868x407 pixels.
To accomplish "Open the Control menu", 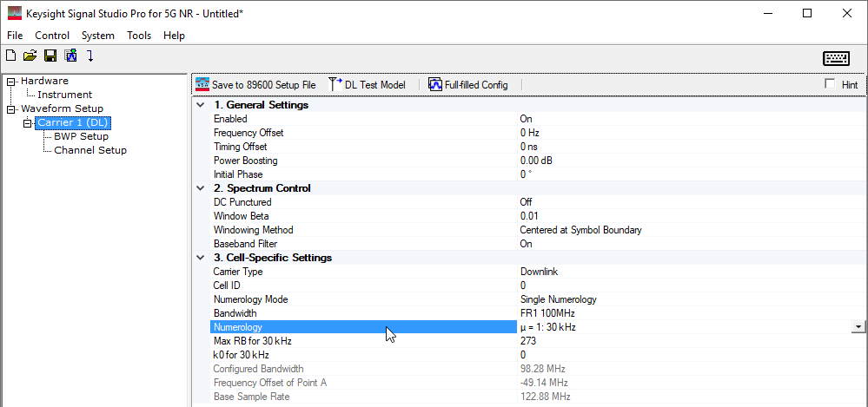I will click(x=52, y=36).
